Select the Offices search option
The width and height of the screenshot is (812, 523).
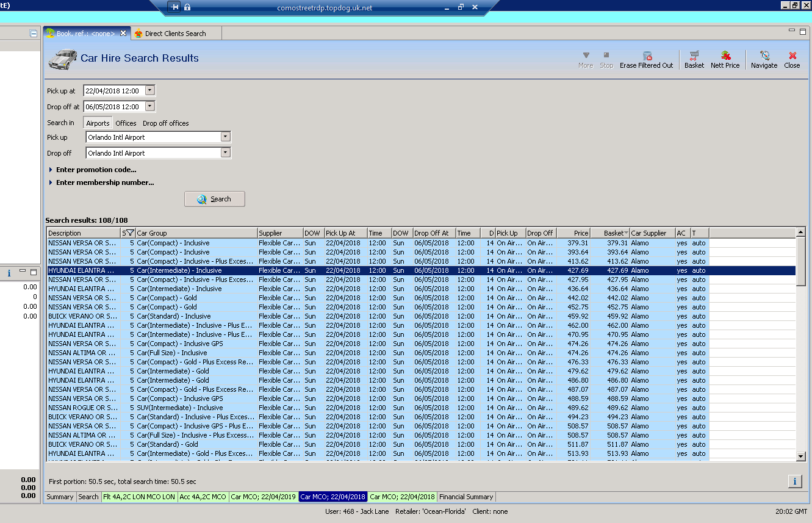pos(126,123)
